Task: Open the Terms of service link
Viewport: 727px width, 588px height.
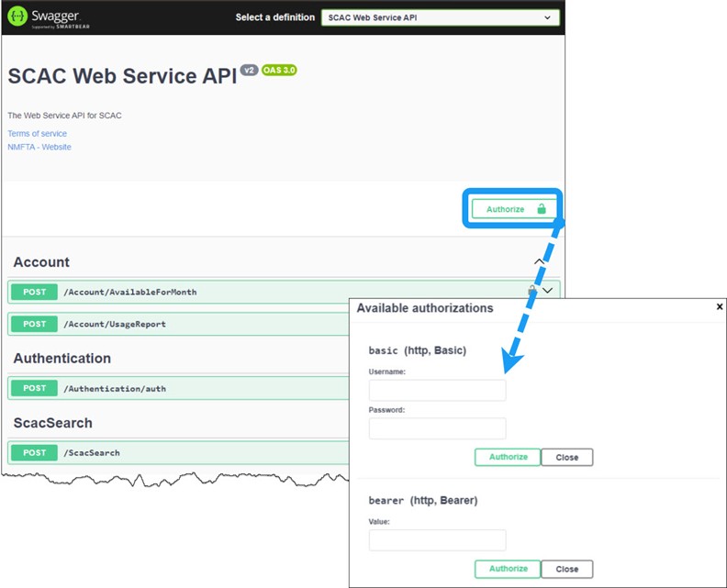Action: click(37, 134)
